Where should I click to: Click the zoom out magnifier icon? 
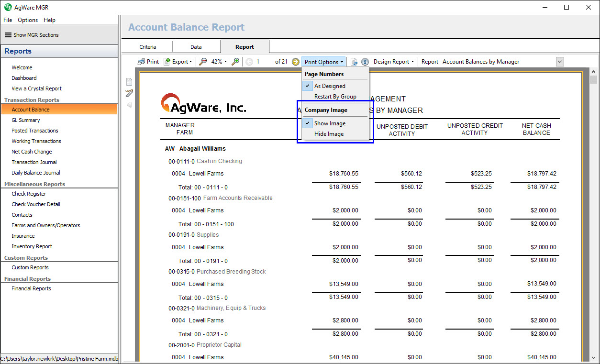tap(203, 62)
